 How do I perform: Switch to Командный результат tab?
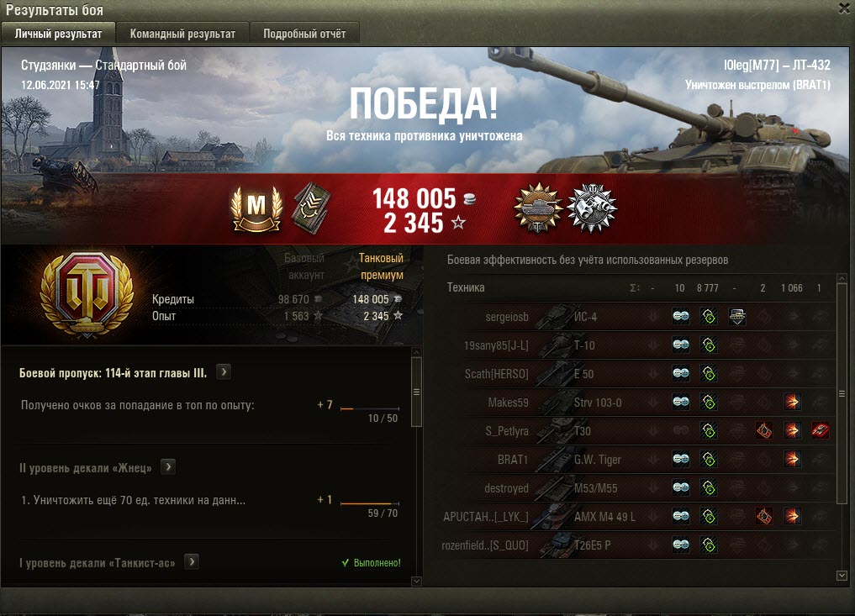(x=182, y=34)
